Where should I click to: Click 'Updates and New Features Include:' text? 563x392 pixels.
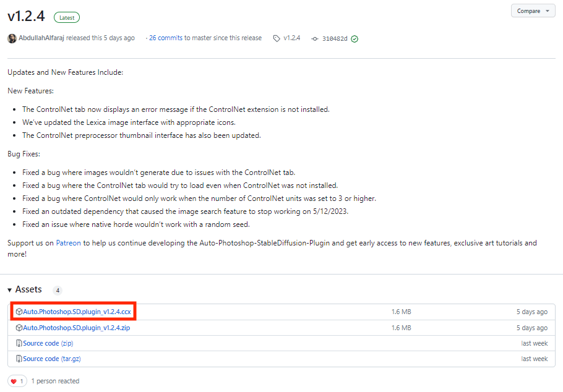[x=66, y=72]
